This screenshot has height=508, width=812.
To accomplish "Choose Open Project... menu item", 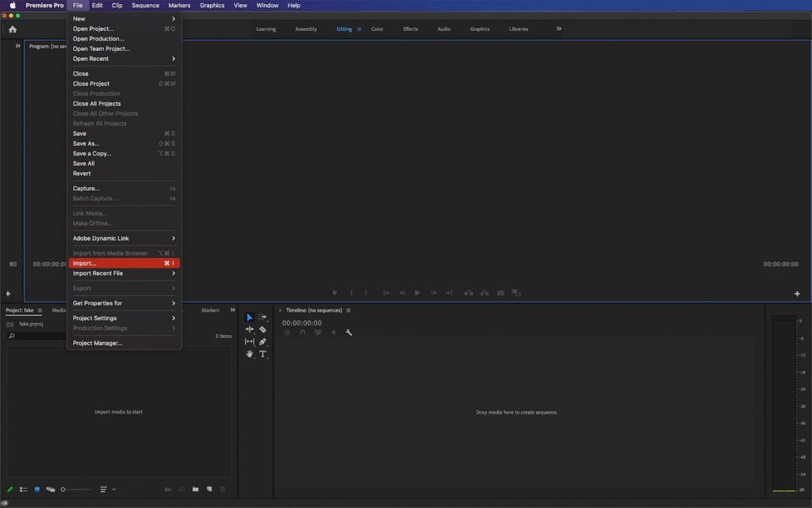I will coord(124,29).
